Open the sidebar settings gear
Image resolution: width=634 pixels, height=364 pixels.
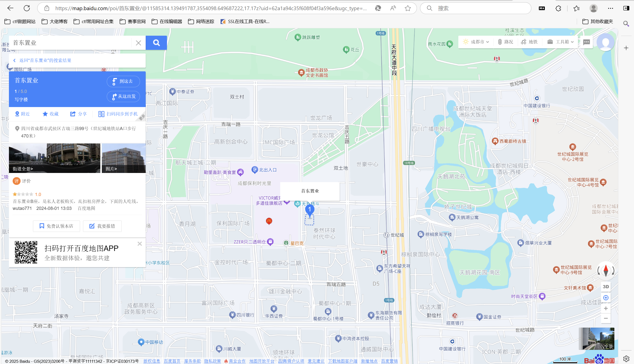pos(626,359)
